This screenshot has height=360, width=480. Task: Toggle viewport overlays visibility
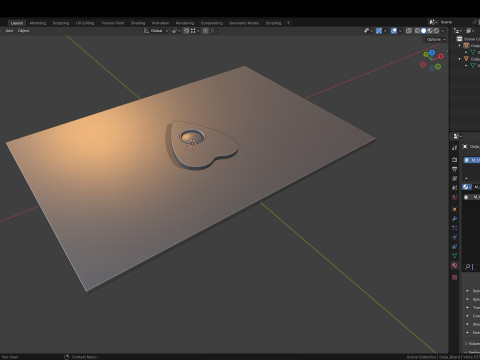point(394,31)
